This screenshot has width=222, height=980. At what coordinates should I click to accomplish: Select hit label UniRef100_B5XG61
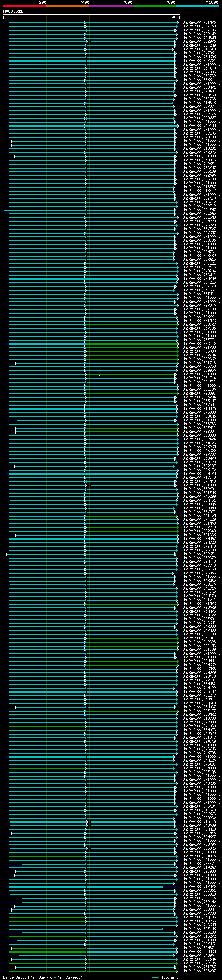pyautogui.click(x=199, y=290)
